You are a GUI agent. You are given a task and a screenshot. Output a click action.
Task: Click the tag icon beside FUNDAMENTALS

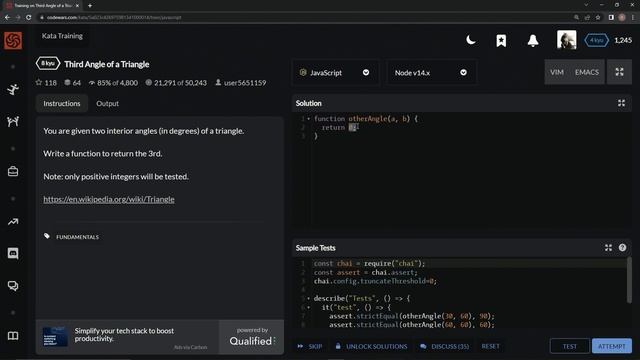(x=47, y=236)
